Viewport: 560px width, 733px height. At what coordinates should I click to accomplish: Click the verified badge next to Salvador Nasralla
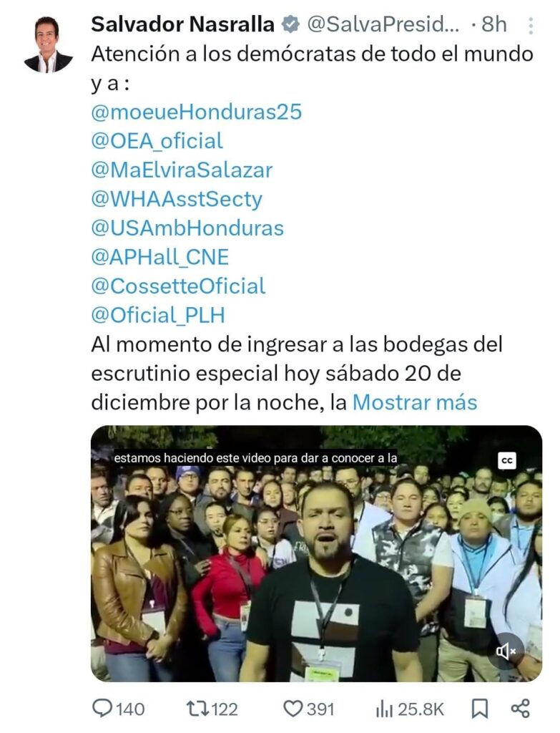coord(290,24)
